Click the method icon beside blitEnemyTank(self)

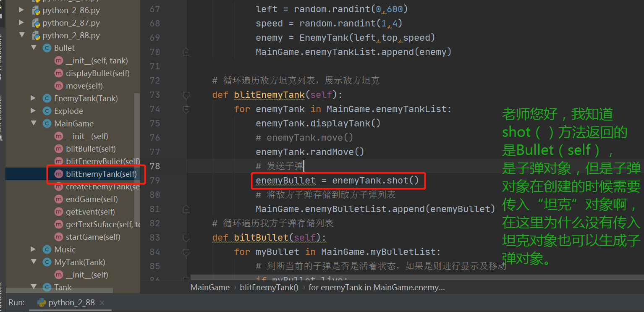click(59, 174)
